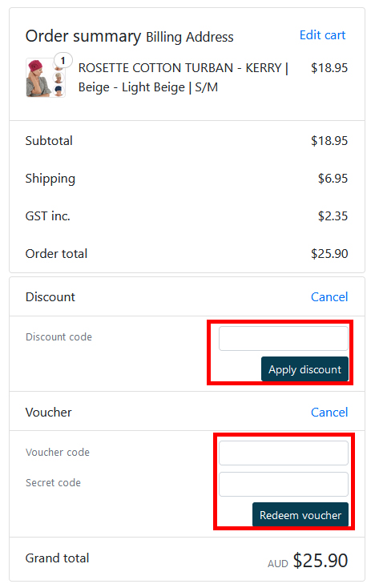Click the Order total amount $25.90
Screen dimensions: 375x588
click(329, 253)
